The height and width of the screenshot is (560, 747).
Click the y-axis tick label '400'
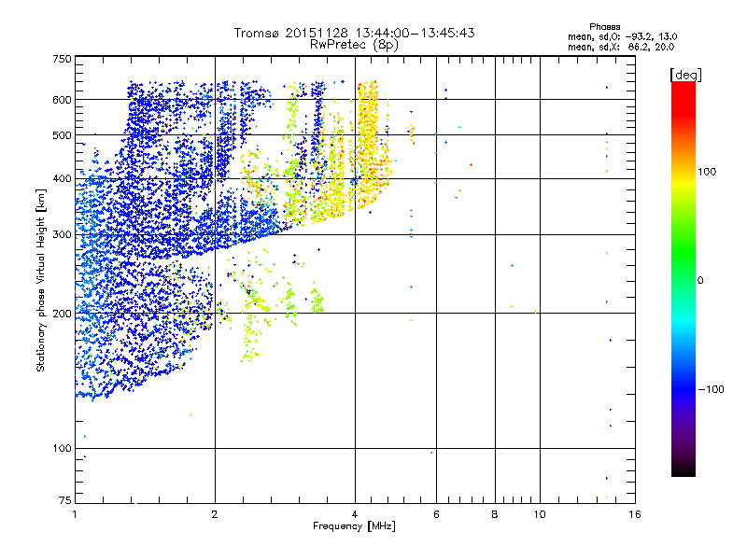coord(62,179)
